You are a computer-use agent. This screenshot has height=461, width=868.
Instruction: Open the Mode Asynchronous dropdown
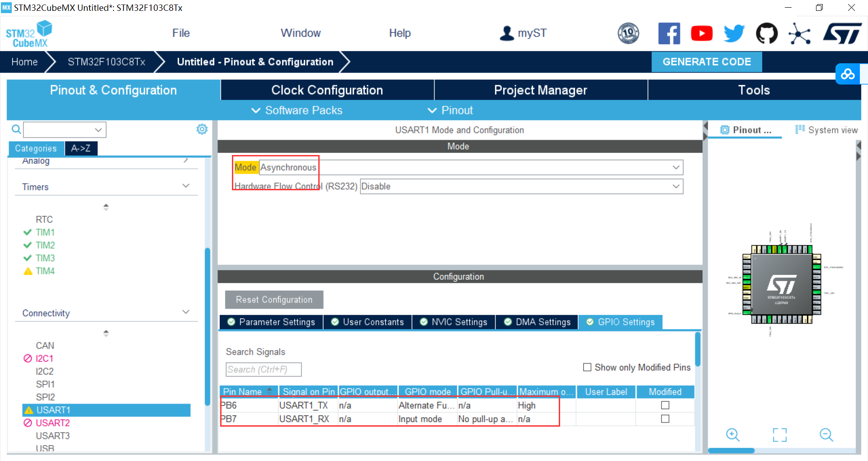pos(471,167)
